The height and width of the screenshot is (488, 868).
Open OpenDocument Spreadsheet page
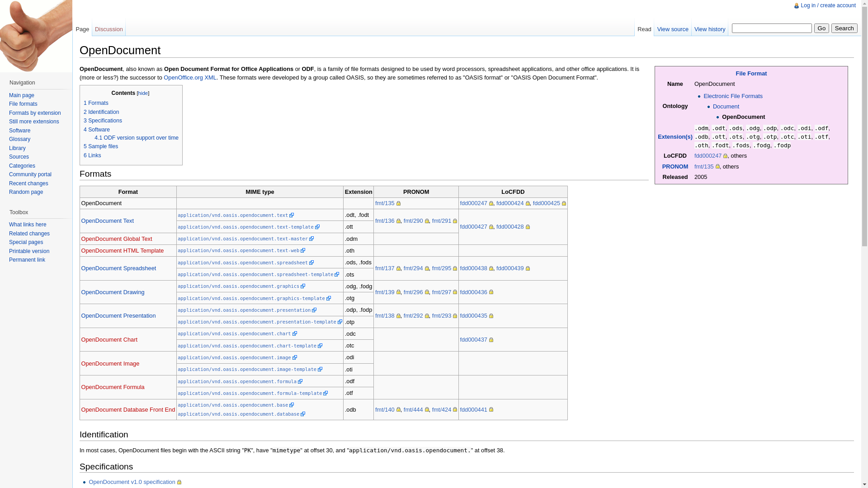tap(118, 268)
